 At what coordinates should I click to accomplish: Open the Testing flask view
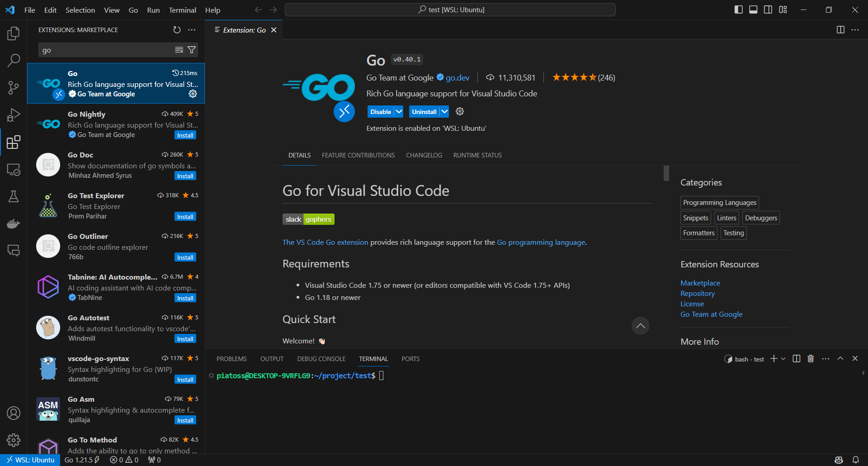[x=14, y=196]
